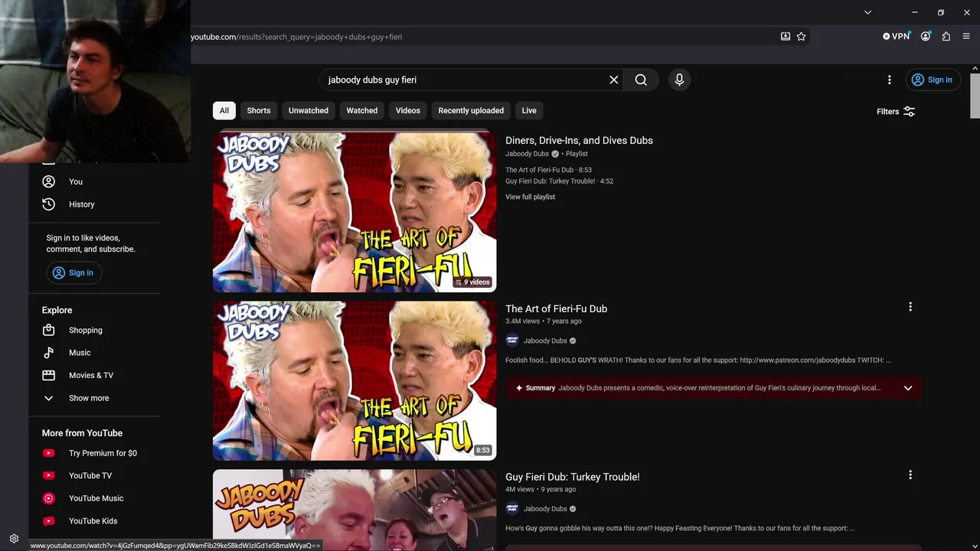The width and height of the screenshot is (980, 551).
Task: Click the Fieri-Fu description starting Foolish food
Action: tap(698, 360)
